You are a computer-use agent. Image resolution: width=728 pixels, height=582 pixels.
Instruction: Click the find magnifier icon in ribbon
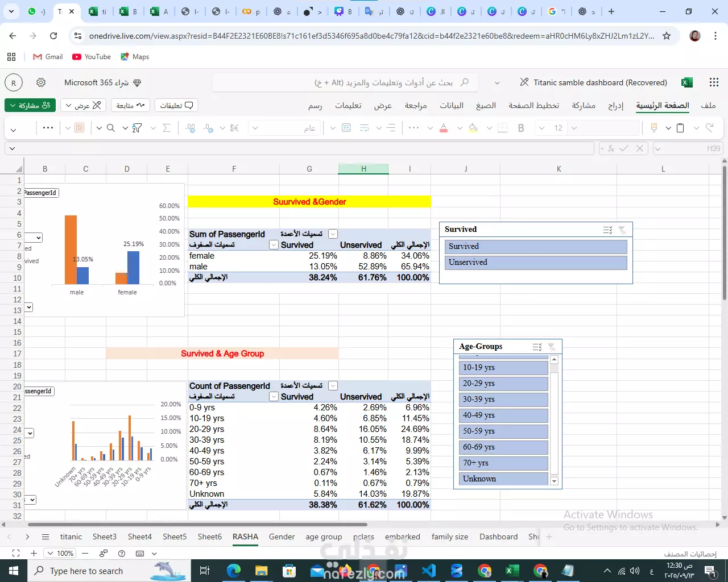[x=111, y=128]
